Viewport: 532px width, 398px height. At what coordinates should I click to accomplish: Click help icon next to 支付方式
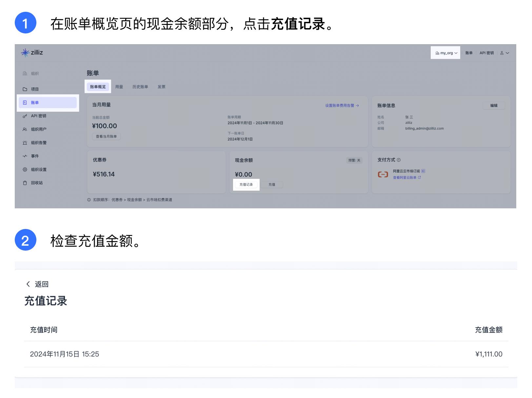[399, 160]
